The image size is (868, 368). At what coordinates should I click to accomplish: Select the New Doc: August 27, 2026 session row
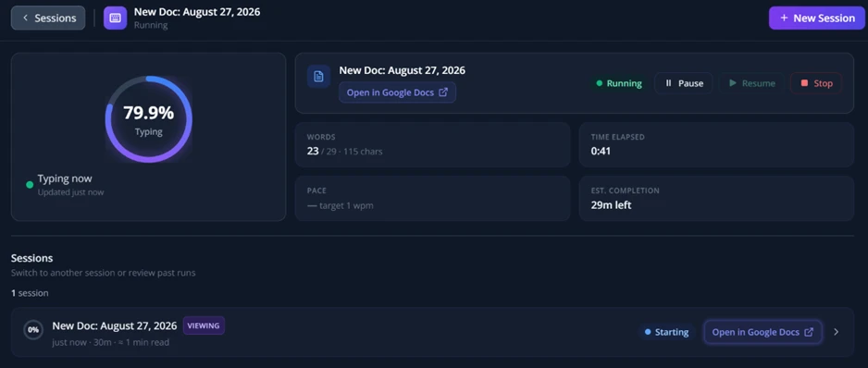point(432,332)
